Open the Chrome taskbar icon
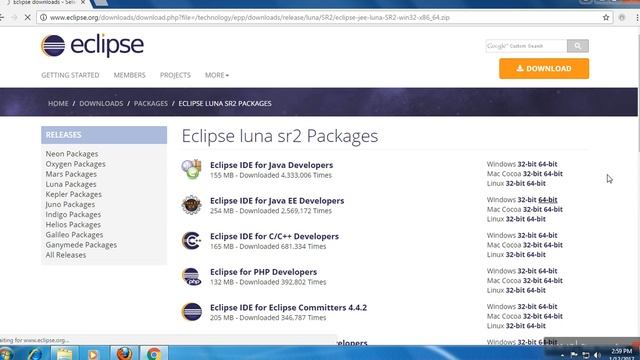Viewport: 640px width, 360px height. pos(154,353)
